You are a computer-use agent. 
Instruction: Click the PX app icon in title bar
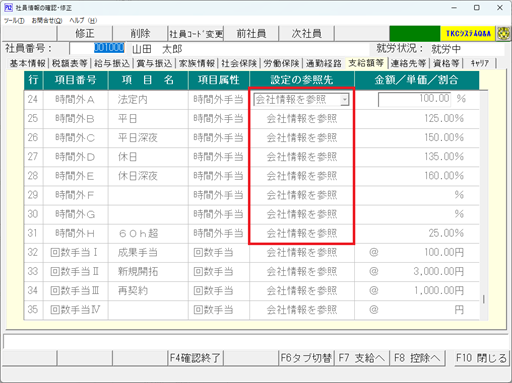pos(8,7)
